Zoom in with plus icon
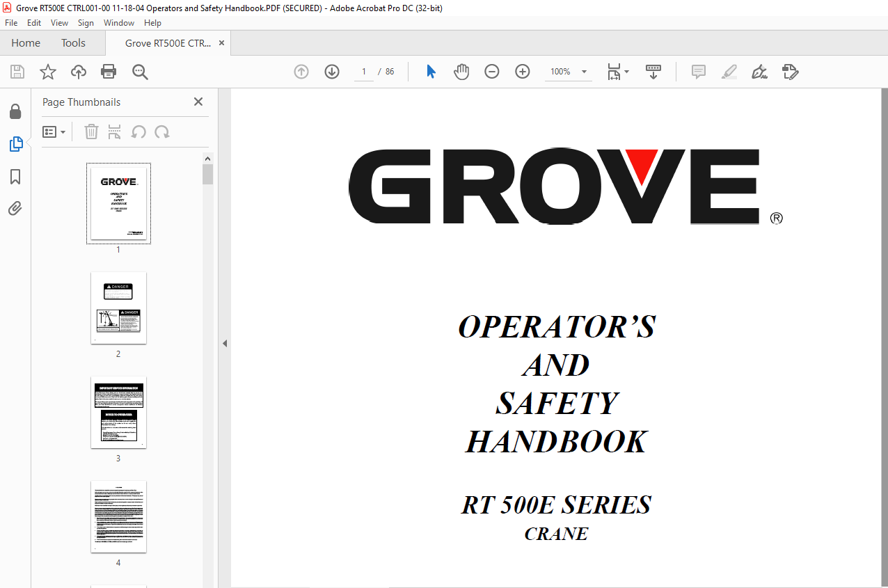The width and height of the screenshot is (888, 588). 523,72
